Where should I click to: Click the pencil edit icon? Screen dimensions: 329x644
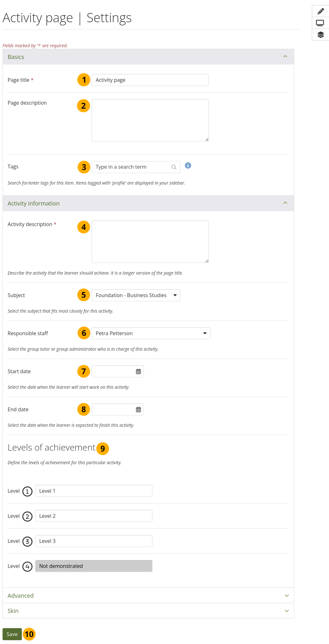pos(320,11)
